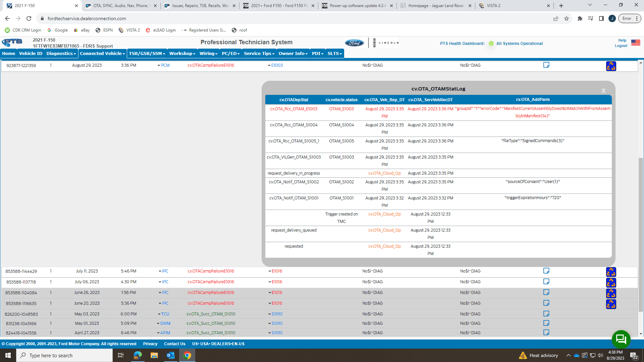Close the cv.OTA_OTAMStatLog popup
Viewport: 644px width, 362px height.
(603, 90)
